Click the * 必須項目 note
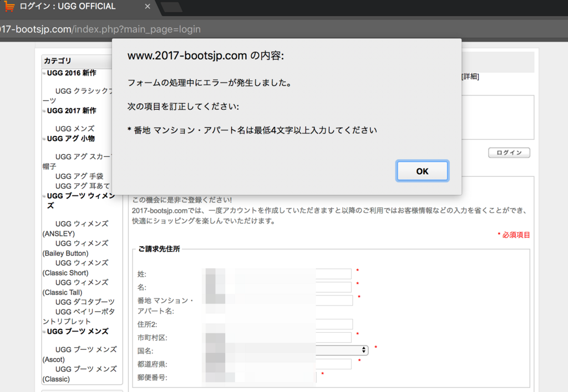The image size is (568, 392). point(514,235)
